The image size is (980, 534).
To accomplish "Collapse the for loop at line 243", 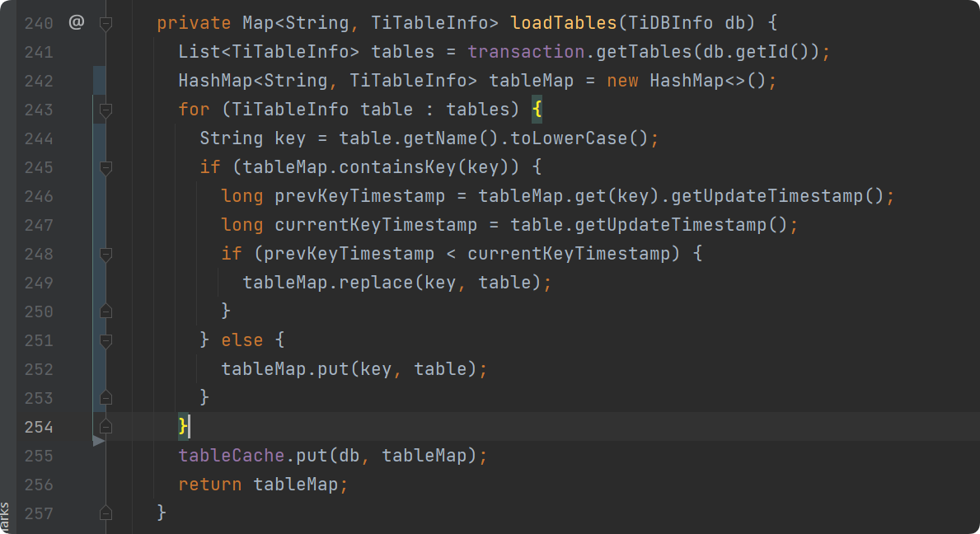I will pos(106,110).
